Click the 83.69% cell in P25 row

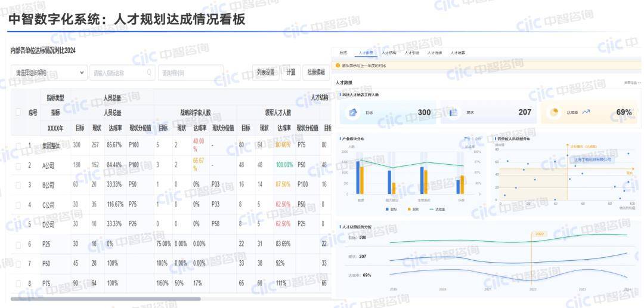click(283, 244)
